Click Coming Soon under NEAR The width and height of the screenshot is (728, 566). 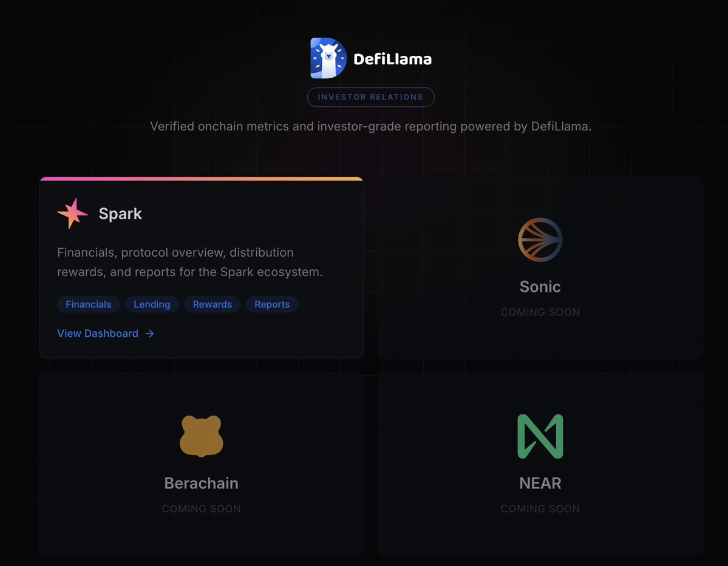[540, 509]
